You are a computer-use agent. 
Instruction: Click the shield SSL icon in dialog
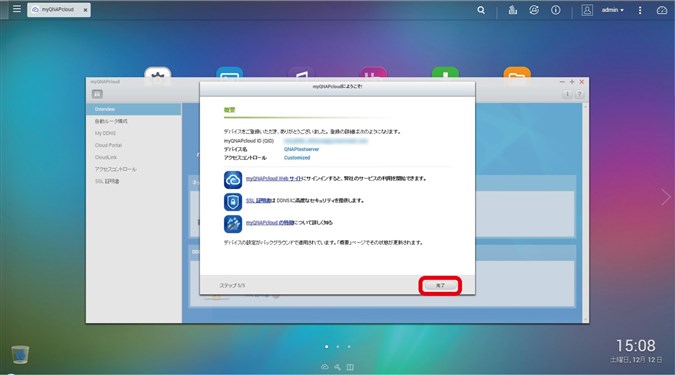[x=233, y=201]
